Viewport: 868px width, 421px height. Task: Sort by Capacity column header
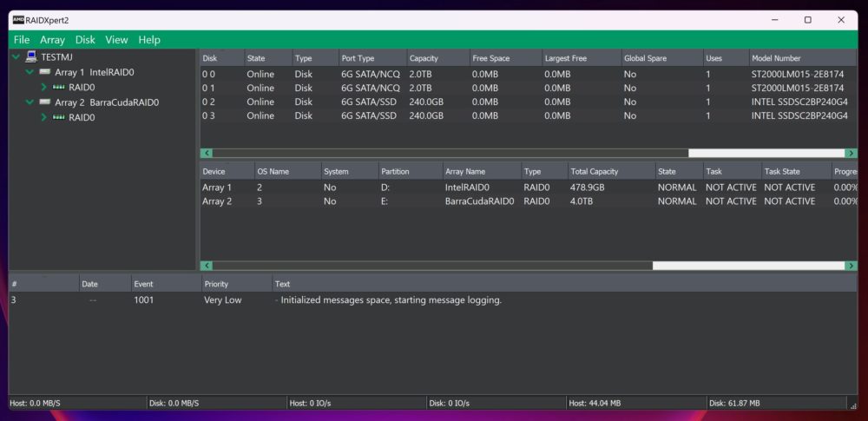[437, 58]
